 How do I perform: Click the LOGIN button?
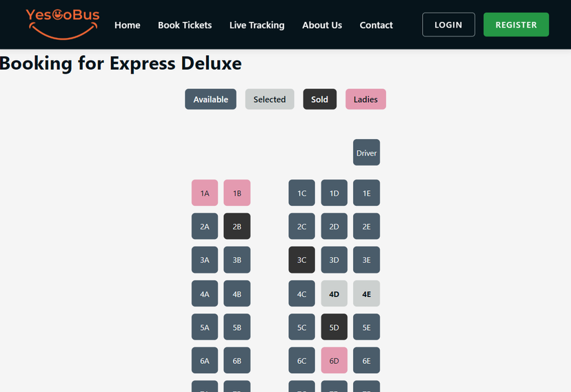[448, 25]
